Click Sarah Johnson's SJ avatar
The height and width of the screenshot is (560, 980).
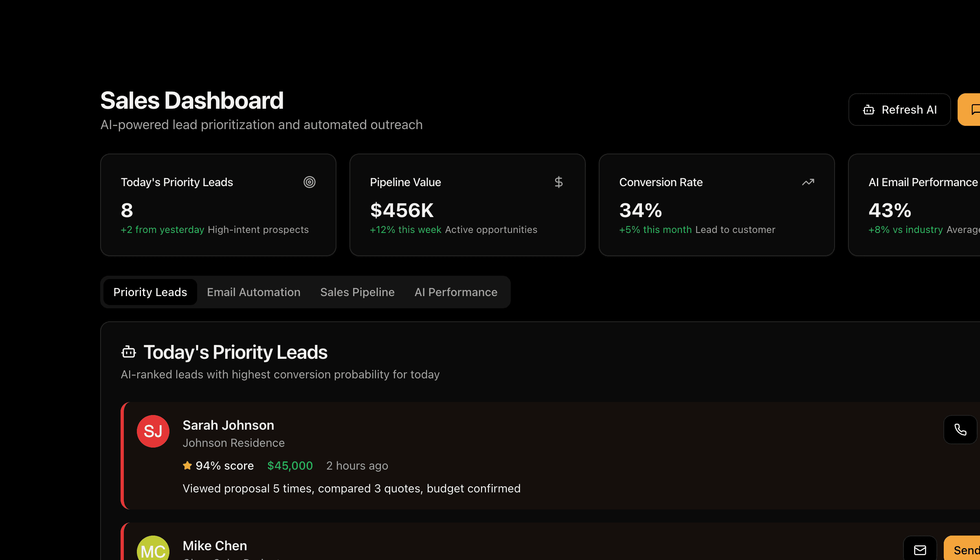coord(153,431)
